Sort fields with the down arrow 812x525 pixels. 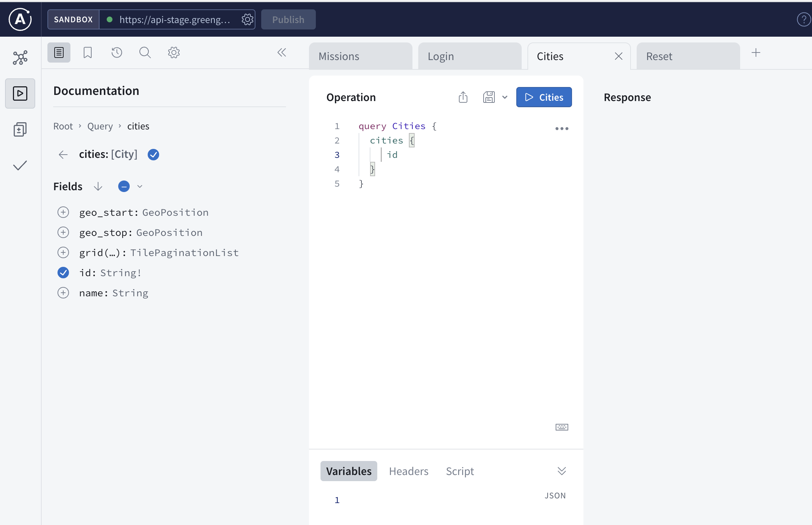(98, 186)
